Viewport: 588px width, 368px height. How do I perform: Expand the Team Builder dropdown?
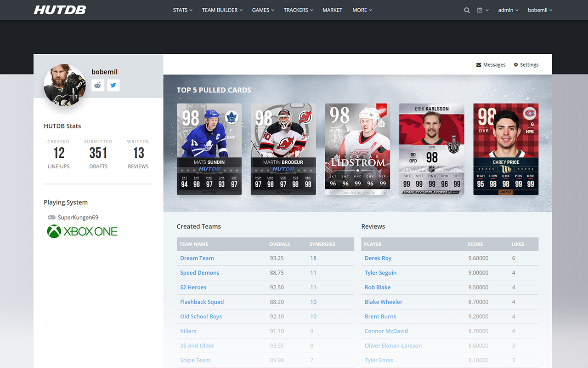(x=222, y=10)
